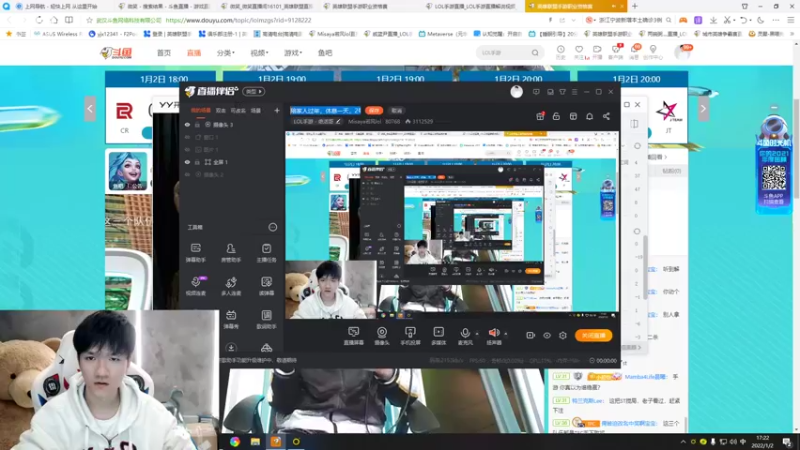This screenshot has width=800, height=450.
Task: Open the microphone options arrow
Action: coord(477,334)
